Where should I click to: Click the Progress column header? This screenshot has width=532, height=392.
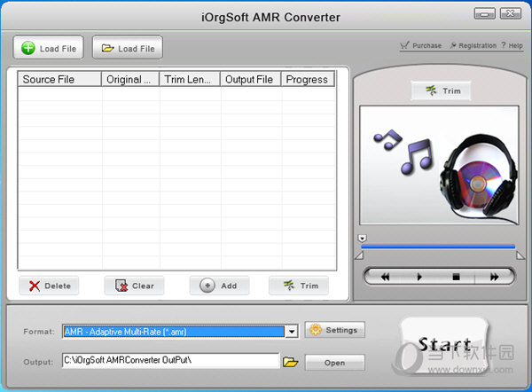click(308, 80)
